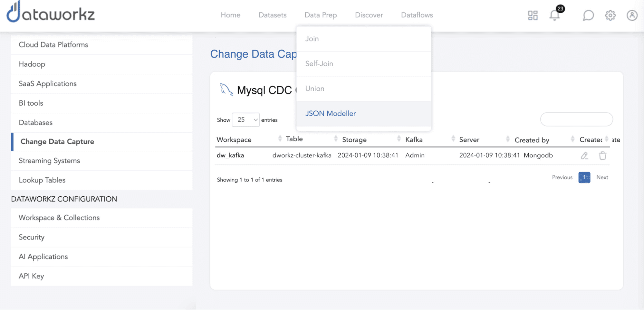Open the Dataflows tab in top navigation
644x310 pixels.
pos(417,15)
